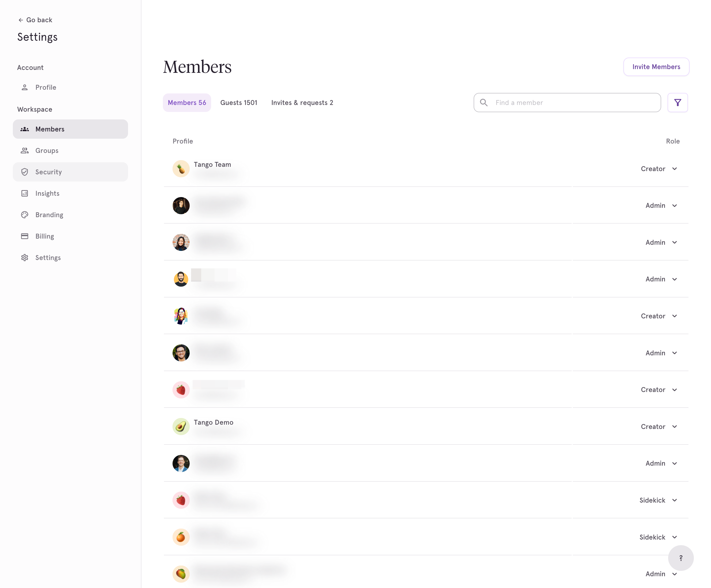711x588 pixels.
Task: Click the Branding palette icon
Action: (x=25, y=215)
